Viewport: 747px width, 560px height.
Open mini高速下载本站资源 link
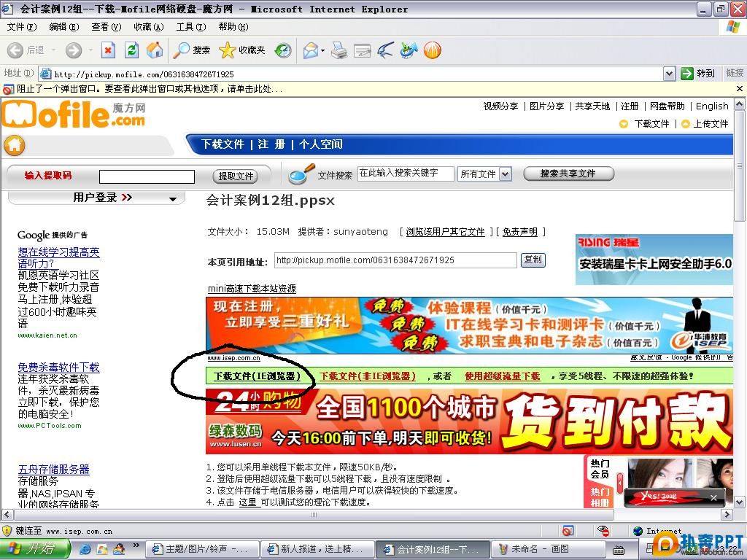(252, 289)
